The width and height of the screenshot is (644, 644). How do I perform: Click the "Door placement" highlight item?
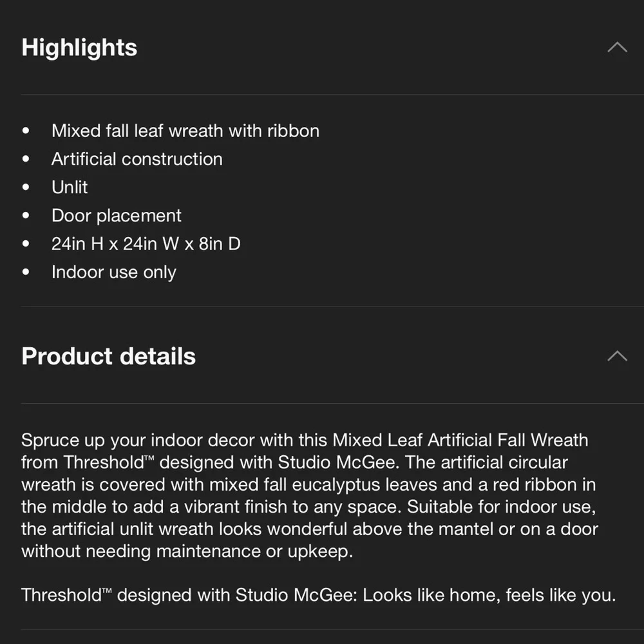[116, 216]
